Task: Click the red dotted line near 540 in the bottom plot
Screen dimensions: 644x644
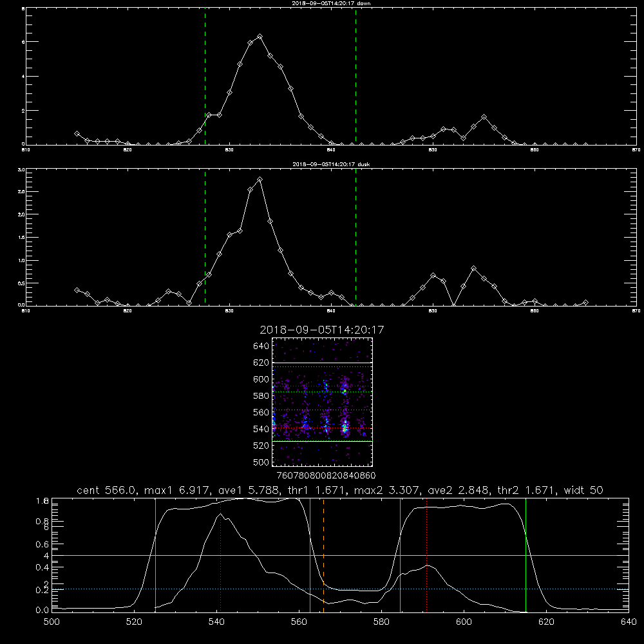Action: [220, 555]
